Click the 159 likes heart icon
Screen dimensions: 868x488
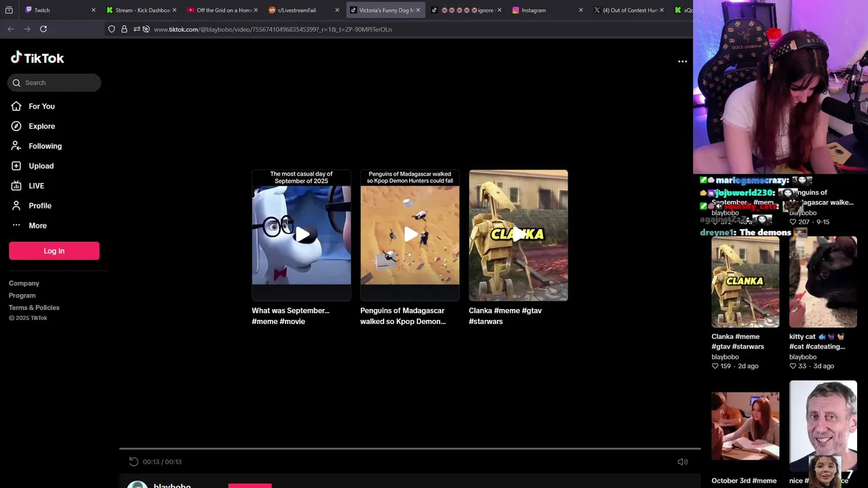tap(715, 366)
